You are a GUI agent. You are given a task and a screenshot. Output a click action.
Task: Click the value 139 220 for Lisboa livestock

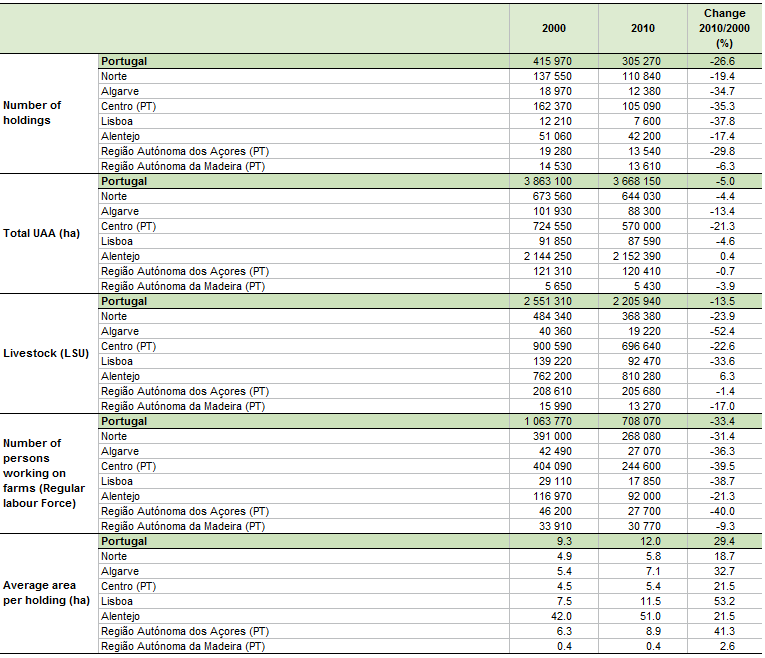click(552, 361)
